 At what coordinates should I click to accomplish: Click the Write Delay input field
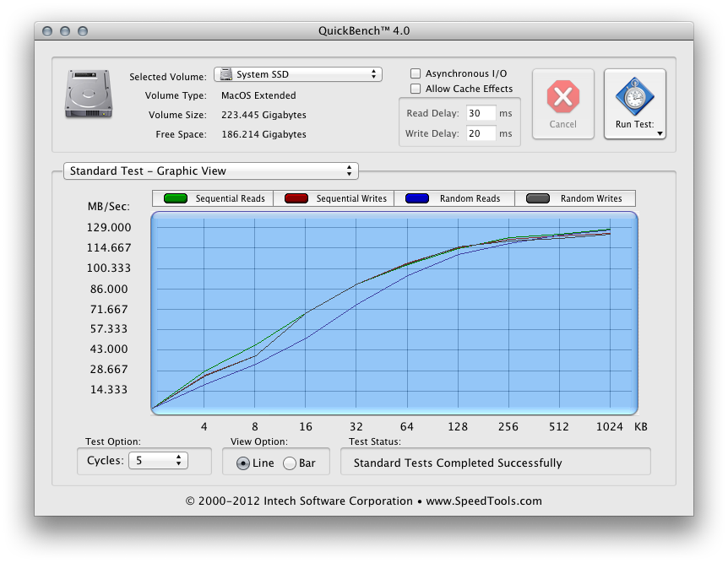[x=481, y=133]
